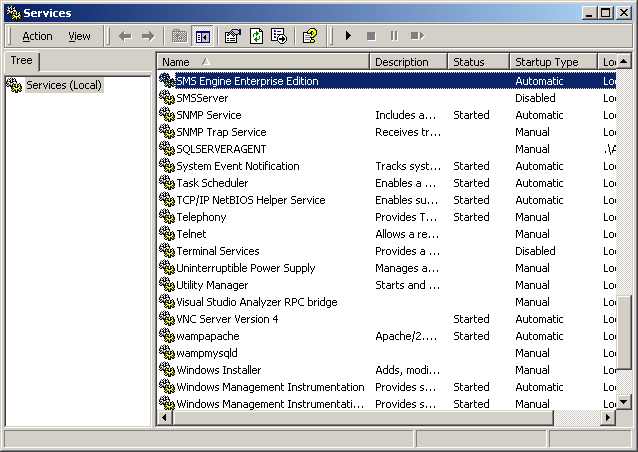The width and height of the screenshot is (638, 452).
Task: Click the vertical scrollbar down arrow
Action: tap(624, 402)
